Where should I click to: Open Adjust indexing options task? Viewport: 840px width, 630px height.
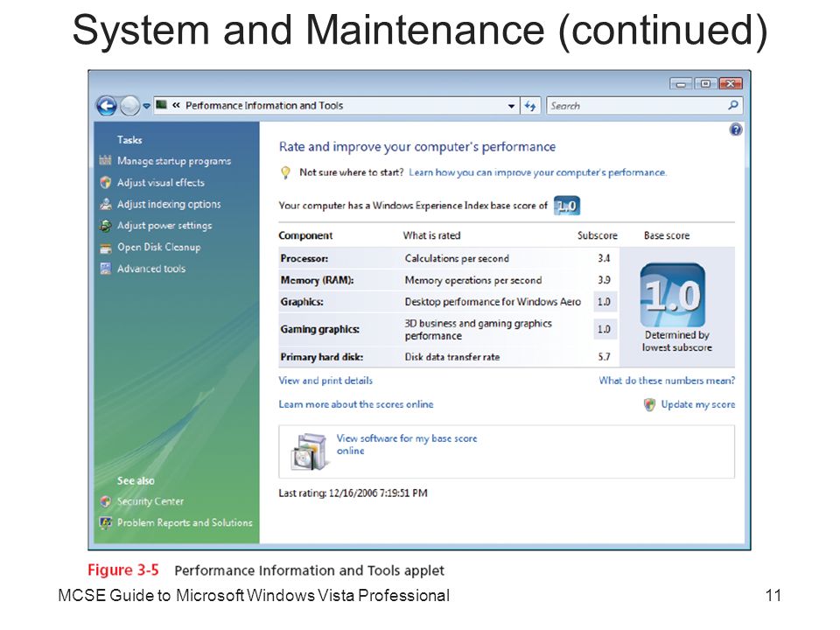(x=169, y=204)
